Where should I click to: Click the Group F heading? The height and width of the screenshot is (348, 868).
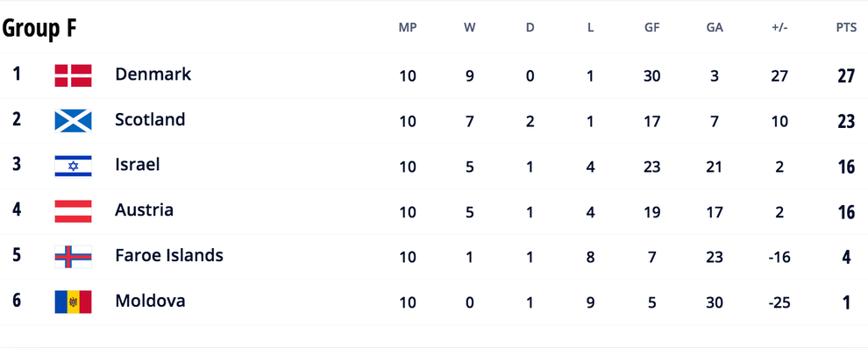39,29
